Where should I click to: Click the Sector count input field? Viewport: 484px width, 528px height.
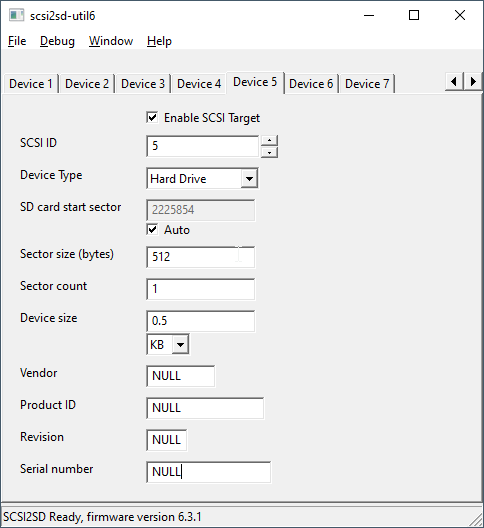coord(201,289)
